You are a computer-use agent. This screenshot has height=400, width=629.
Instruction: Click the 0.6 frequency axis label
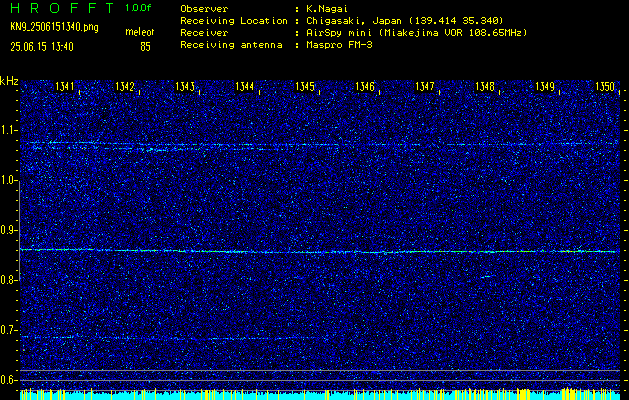8,380
